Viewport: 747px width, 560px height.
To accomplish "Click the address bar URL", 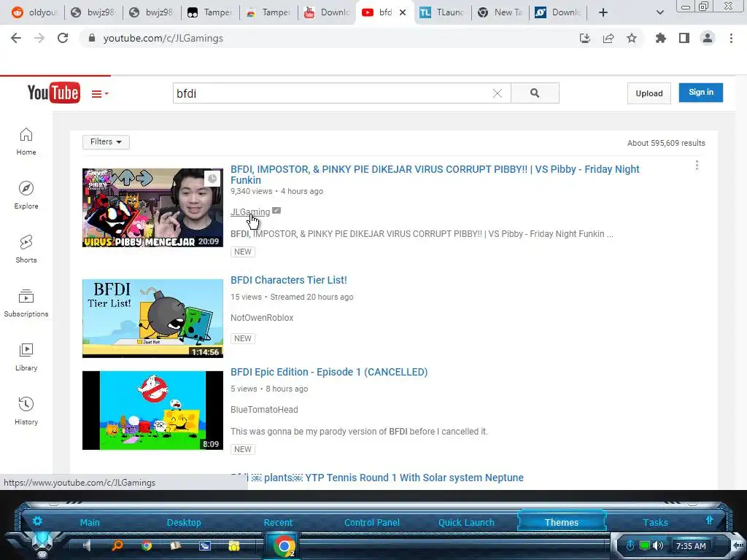I will 163,38.
